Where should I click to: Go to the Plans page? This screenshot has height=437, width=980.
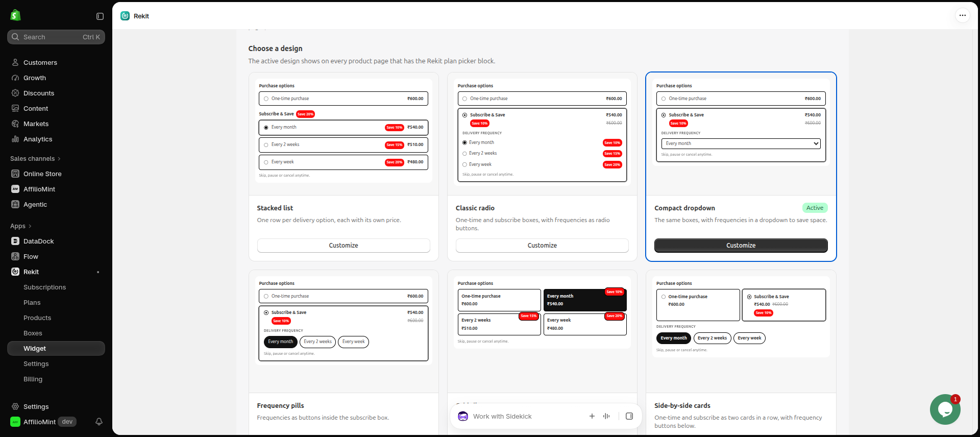(x=32, y=303)
